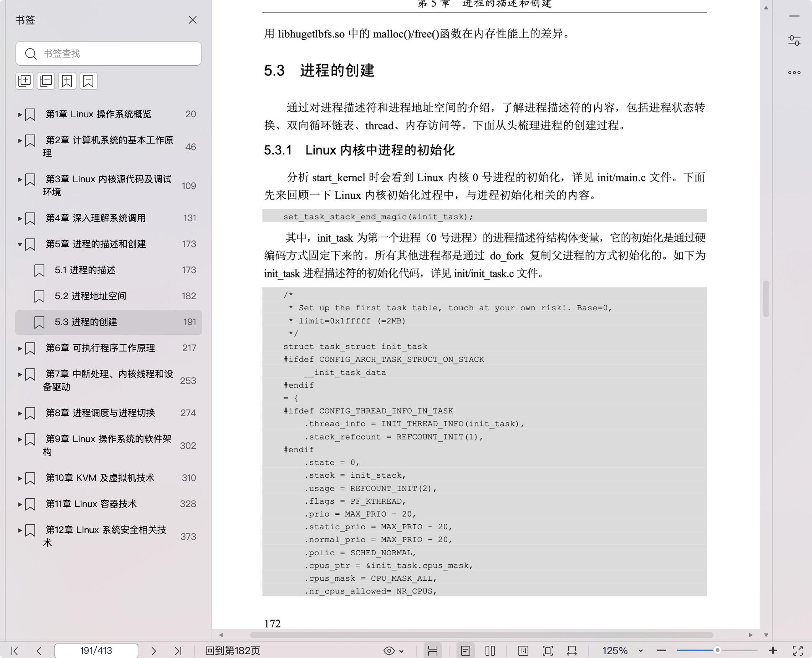Image resolution: width=812 pixels, height=658 pixels.
Task: Zoom in with plus button
Action: [773, 650]
